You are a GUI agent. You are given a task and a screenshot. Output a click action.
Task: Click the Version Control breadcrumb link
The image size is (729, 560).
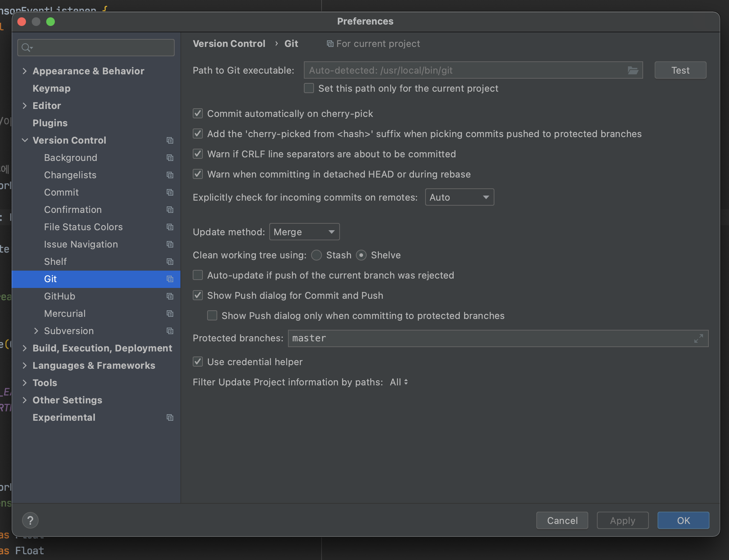click(x=229, y=44)
